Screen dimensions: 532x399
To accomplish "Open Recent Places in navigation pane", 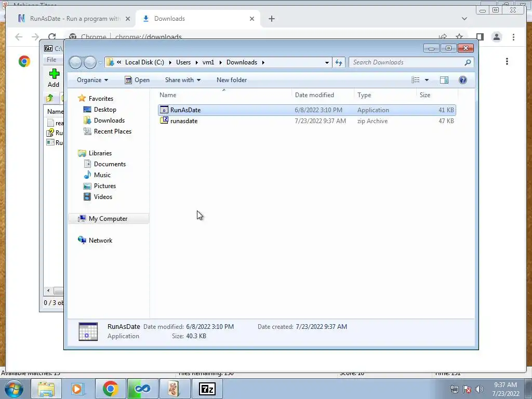I will (x=113, y=131).
